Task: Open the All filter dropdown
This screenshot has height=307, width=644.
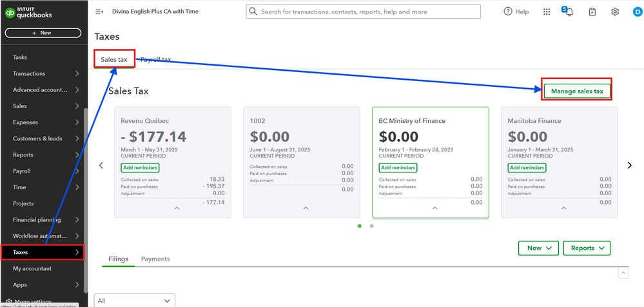Action: (x=135, y=300)
